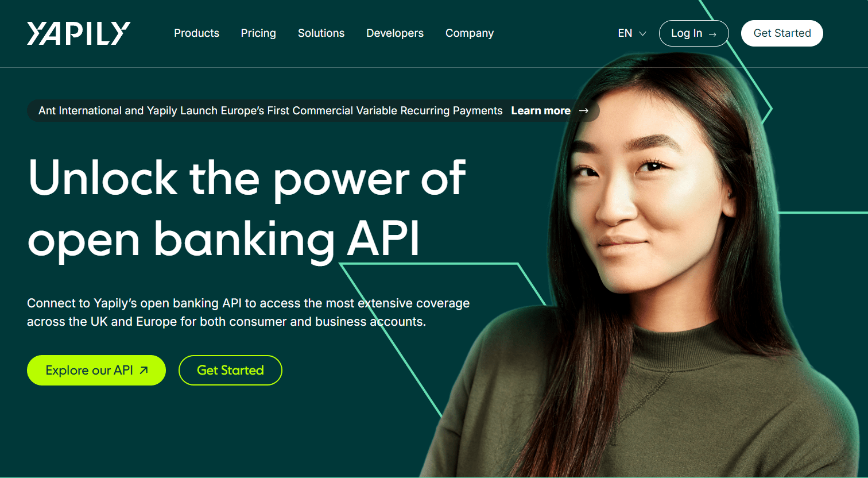868x478 pixels.
Task: Click the diagonal arrow in Explore our API
Action: (144, 370)
